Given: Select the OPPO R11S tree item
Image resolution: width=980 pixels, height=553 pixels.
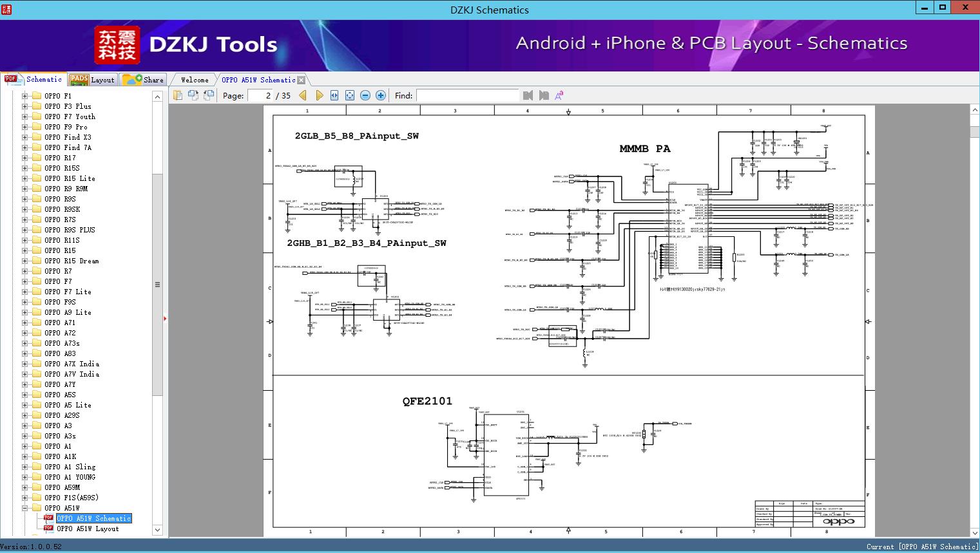Looking at the screenshot, I should click(62, 240).
